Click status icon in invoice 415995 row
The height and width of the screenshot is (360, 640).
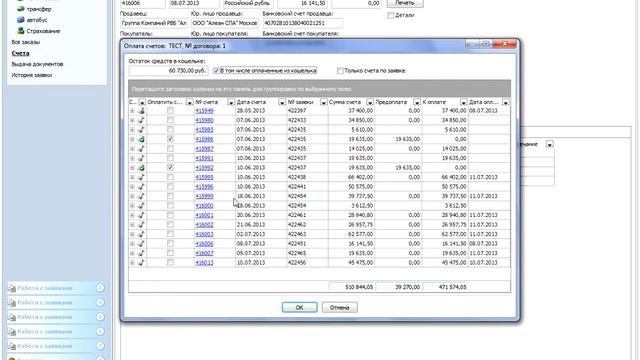141,177
